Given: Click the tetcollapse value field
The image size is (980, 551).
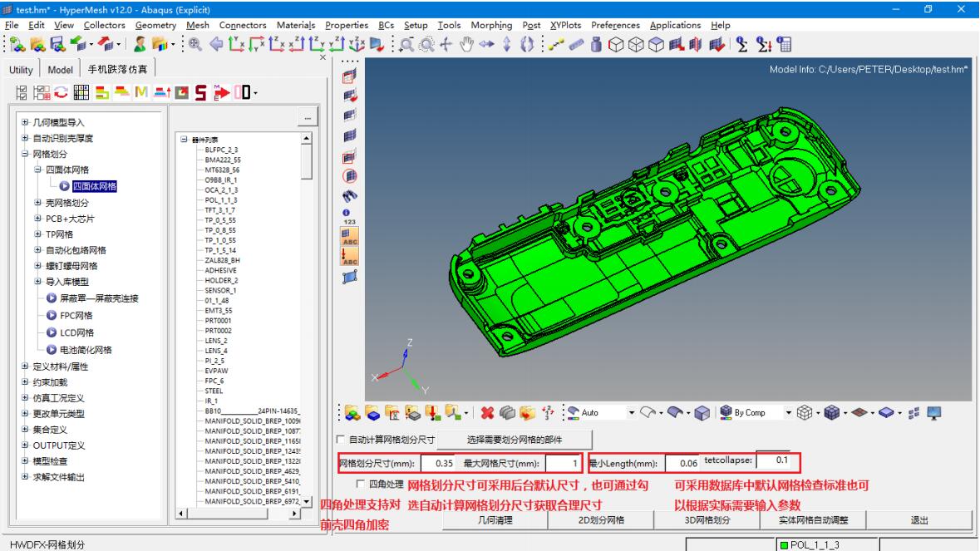Looking at the screenshot, I should 775,460.
